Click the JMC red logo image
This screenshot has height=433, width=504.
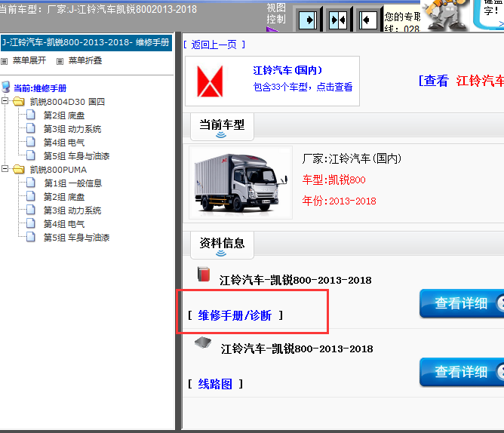point(210,81)
